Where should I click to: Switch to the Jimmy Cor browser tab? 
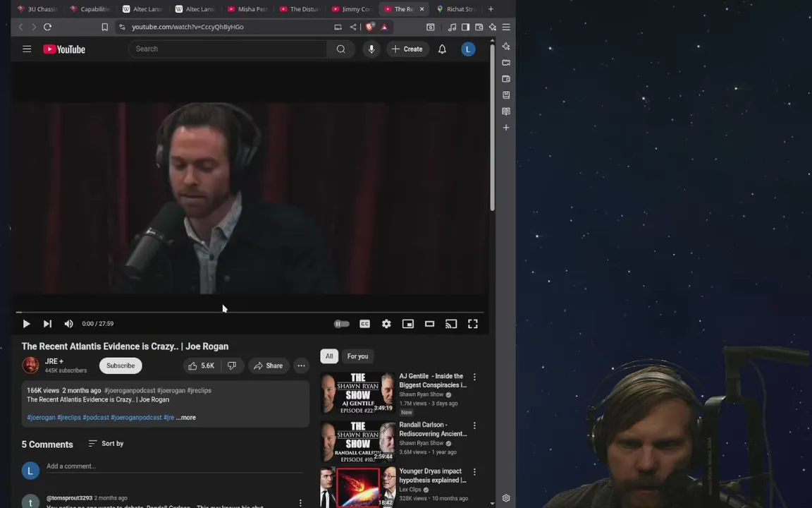pyautogui.click(x=352, y=8)
